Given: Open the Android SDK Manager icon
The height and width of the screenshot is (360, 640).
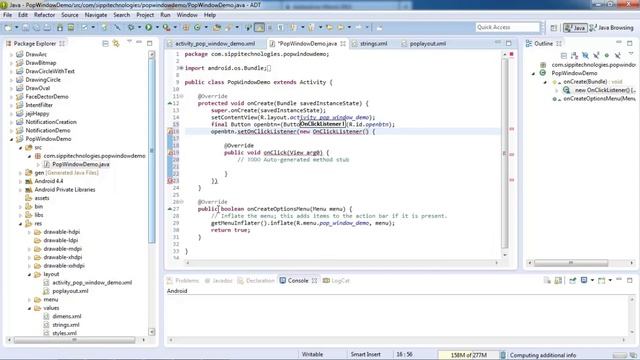Looking at the screenshot, I should click(60, 27).
